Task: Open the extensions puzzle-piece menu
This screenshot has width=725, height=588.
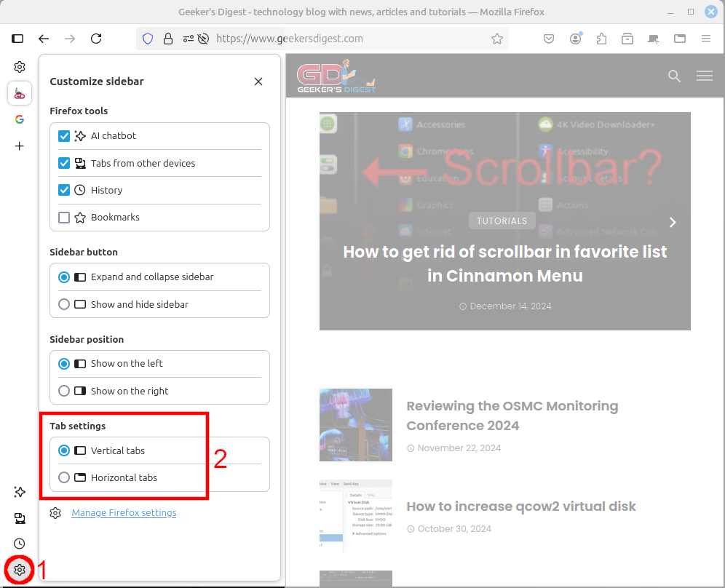Action: coord(601,39)
